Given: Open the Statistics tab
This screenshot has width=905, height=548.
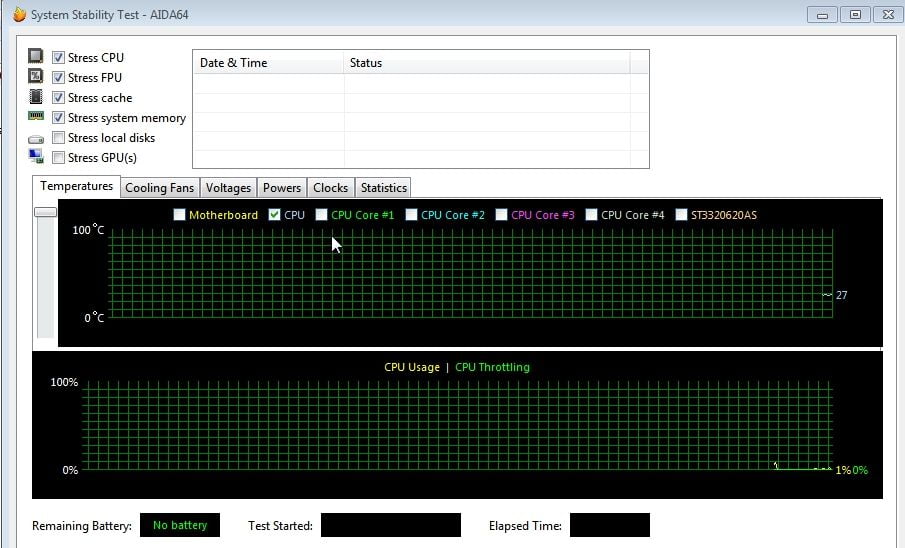Looking at the screenshot, I should point(383,188).
